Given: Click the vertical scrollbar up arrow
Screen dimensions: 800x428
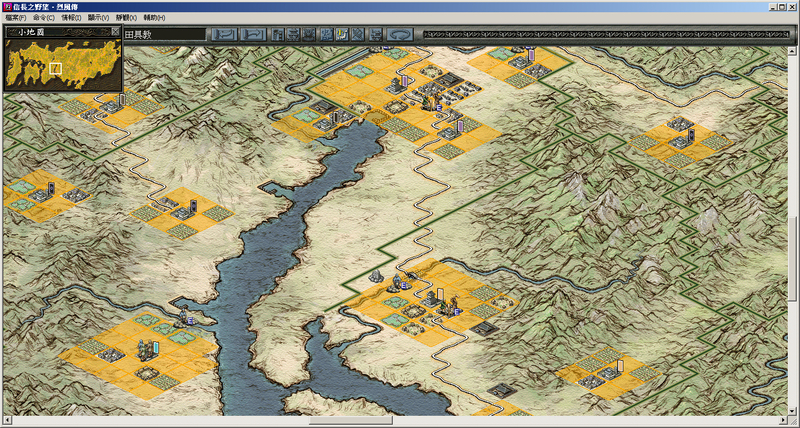Looking at the screenshot, I should click(792, 51).
